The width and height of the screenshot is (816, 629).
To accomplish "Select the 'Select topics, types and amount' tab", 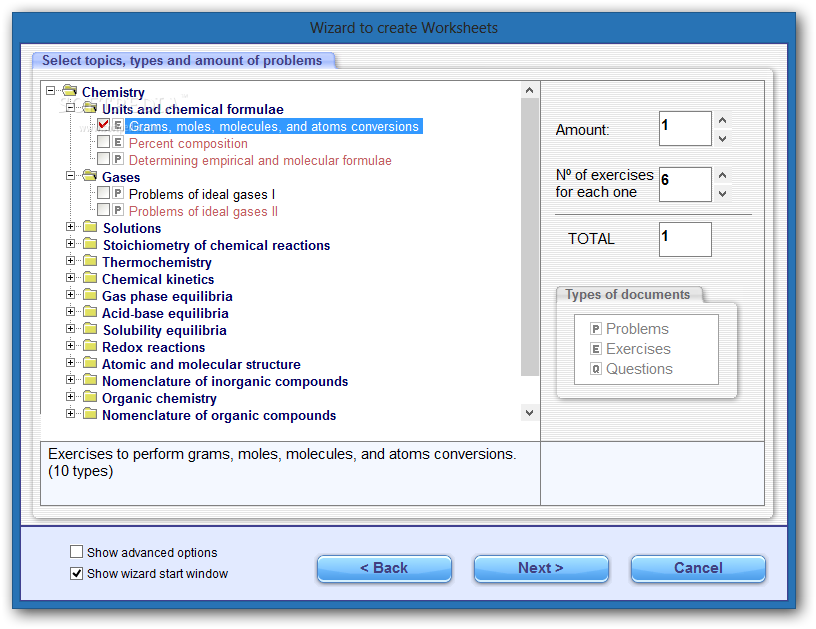I will tap(182, 60).
